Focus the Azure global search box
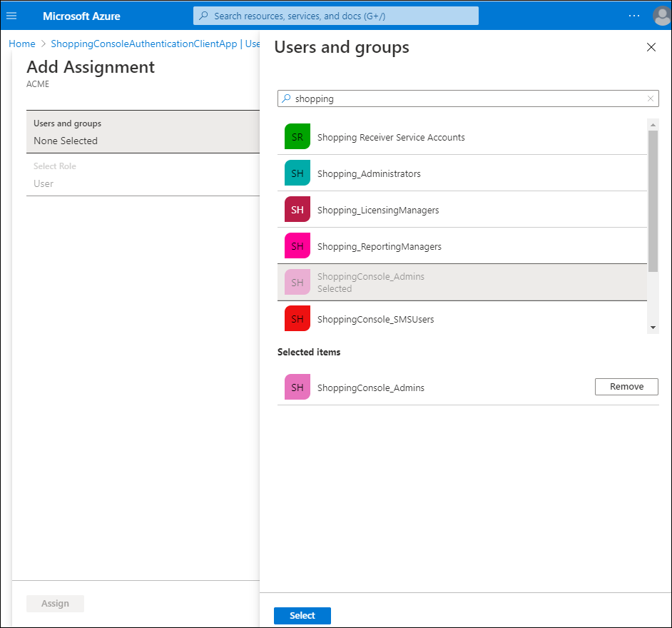The height and width of the screenshot is (628, 672). (335, 16)
